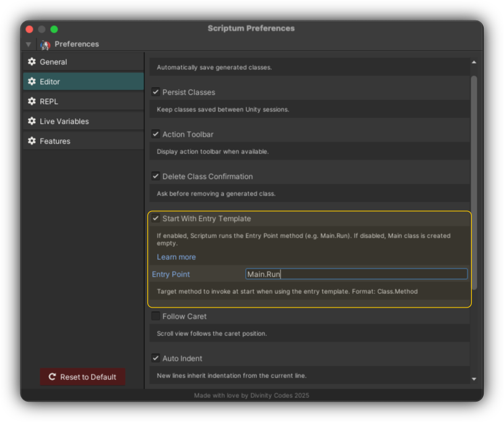Click the Auto Indent label text

point(182,358)
